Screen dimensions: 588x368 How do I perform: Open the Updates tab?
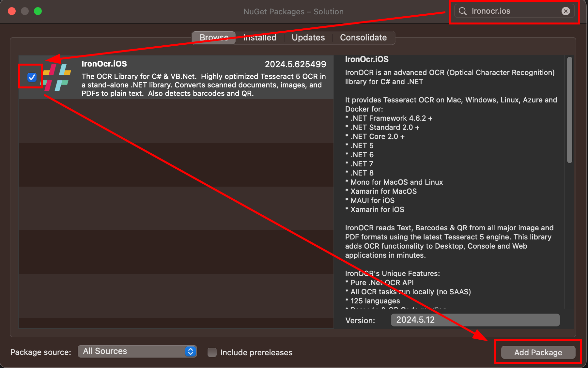[308, 38]
